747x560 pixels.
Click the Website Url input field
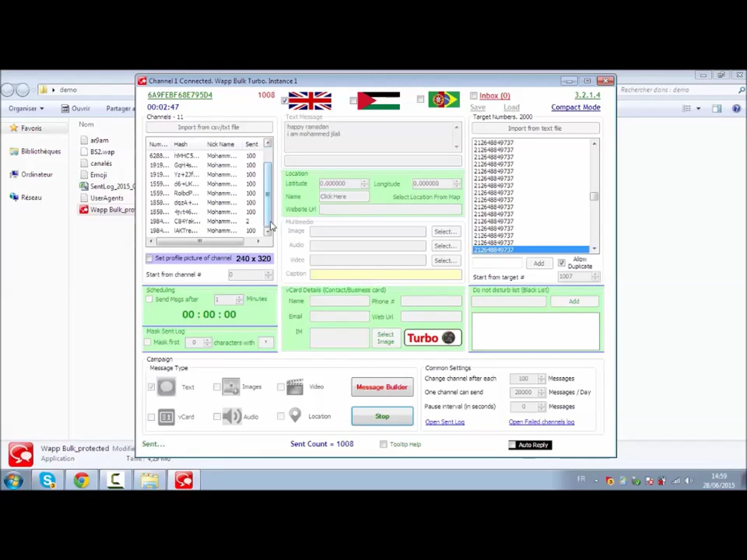(390, 209)
